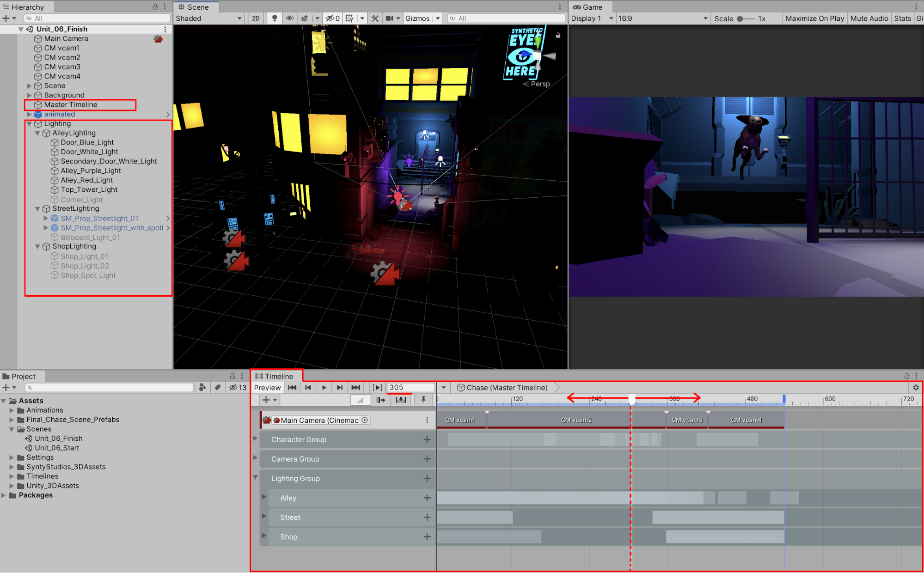Collapse the AlleyLighting hierarchy item

click(x=37, y=133)
